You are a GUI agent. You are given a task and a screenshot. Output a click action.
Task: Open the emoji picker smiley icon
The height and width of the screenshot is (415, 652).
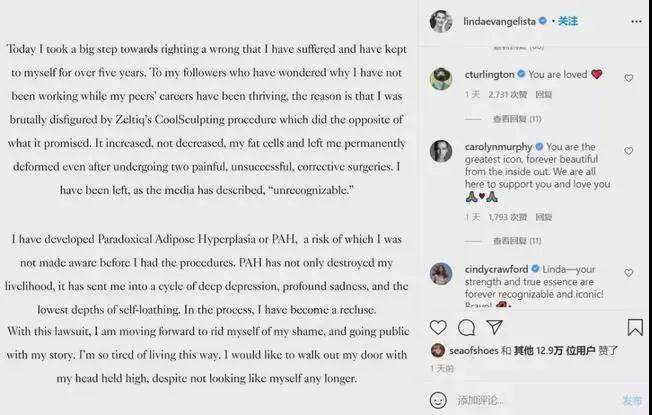click(439, 399)
